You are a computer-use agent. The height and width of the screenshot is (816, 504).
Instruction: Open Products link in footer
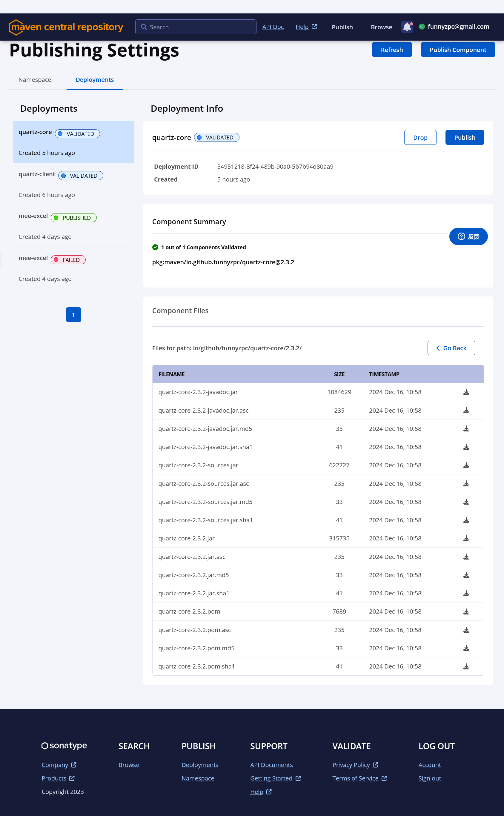point(58,778)
